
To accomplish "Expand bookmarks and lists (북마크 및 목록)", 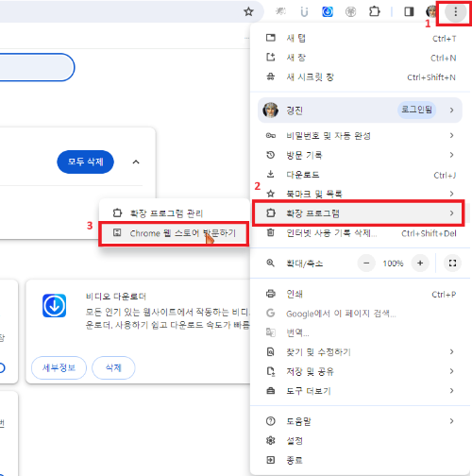I will click(x=361, y=194).
